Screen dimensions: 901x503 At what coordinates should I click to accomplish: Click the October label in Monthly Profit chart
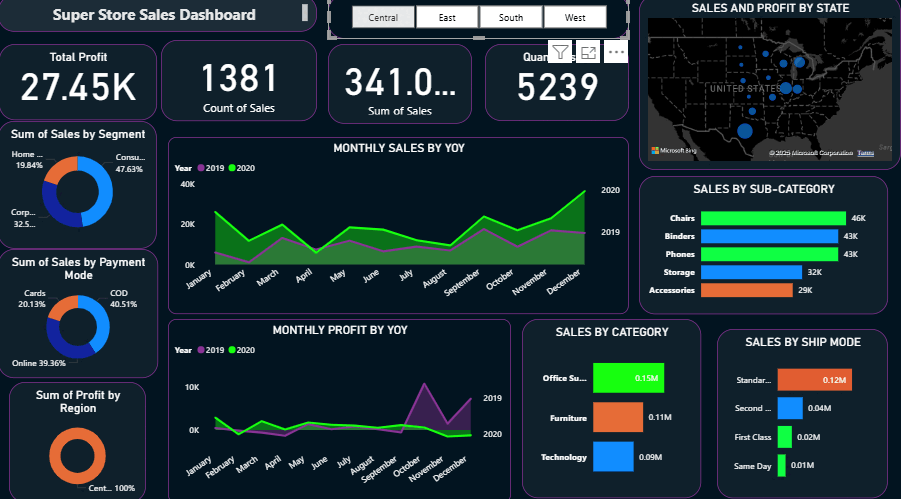tap(407, 467)
